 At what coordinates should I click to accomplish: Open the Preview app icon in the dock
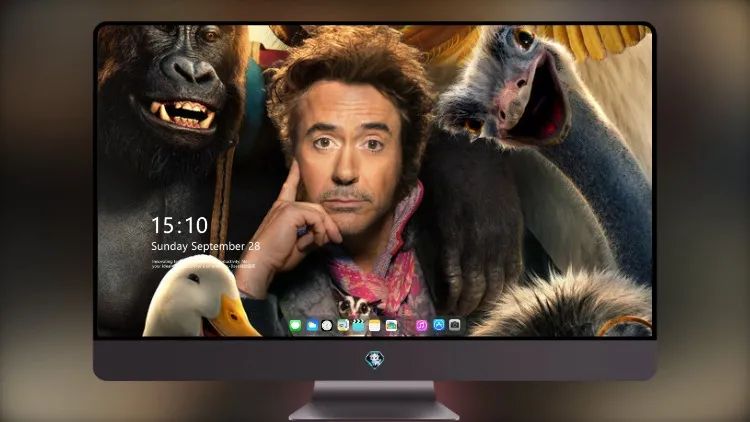click(342, 326)
